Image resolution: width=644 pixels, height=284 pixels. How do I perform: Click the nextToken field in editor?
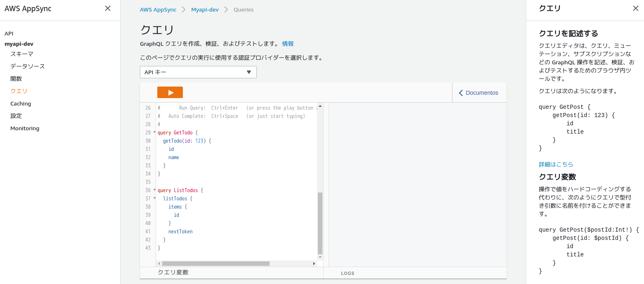[180, 231]
